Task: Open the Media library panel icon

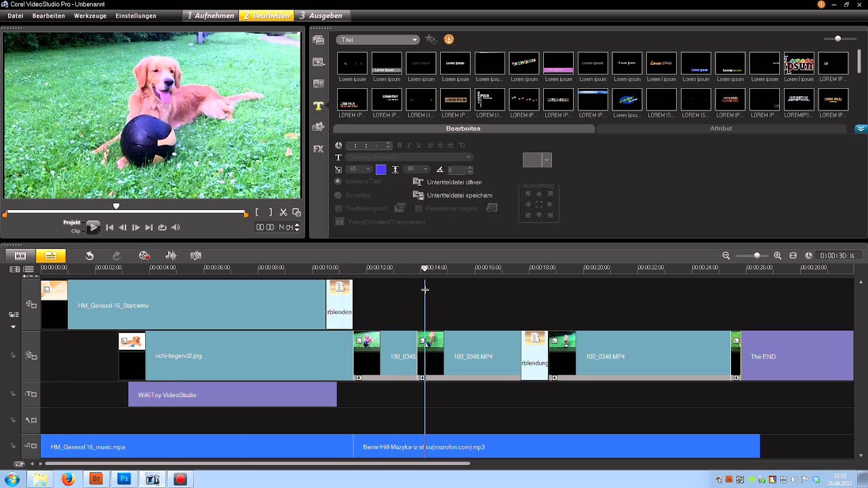Action: 318,40
